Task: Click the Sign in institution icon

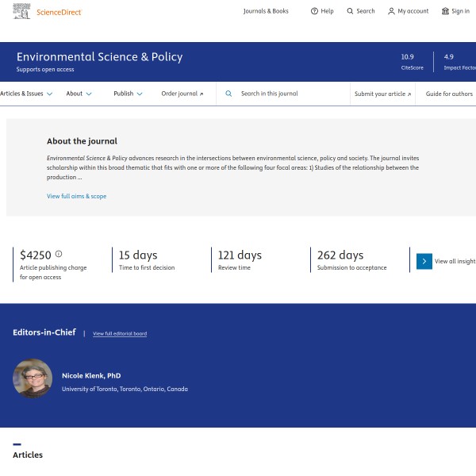Action: click(445, 11)
